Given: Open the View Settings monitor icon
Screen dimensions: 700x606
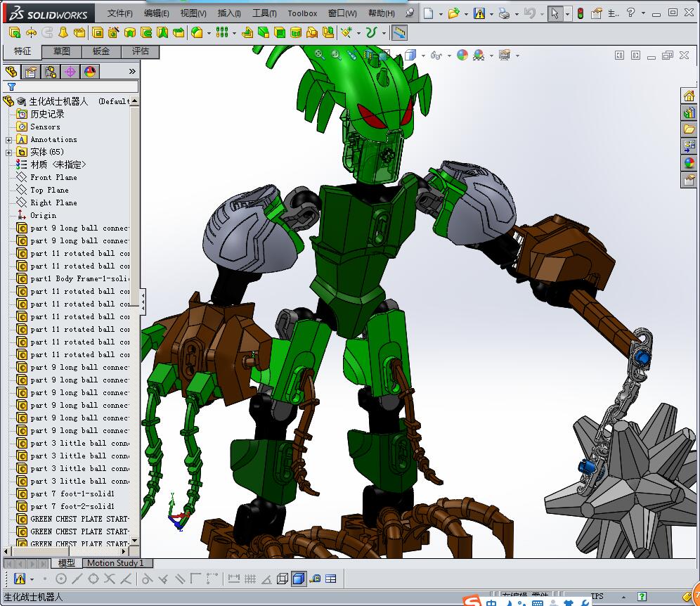Looking at the screenshot, I should click(505, 55).
